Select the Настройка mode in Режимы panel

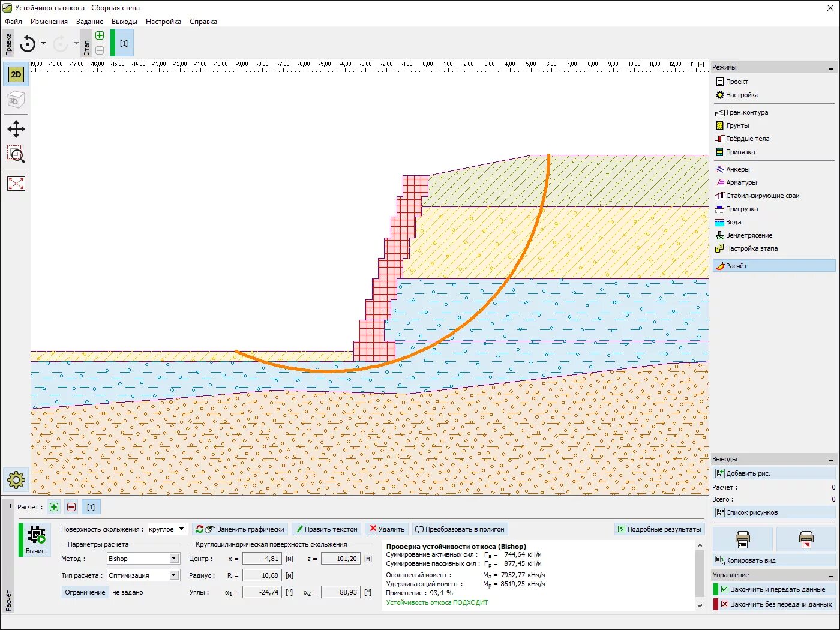click(774, 95)
